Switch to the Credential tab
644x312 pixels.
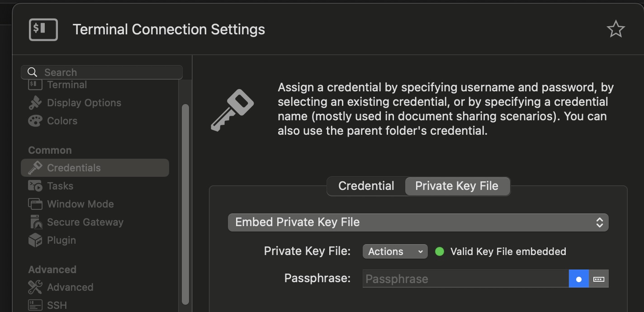(366, 186)
